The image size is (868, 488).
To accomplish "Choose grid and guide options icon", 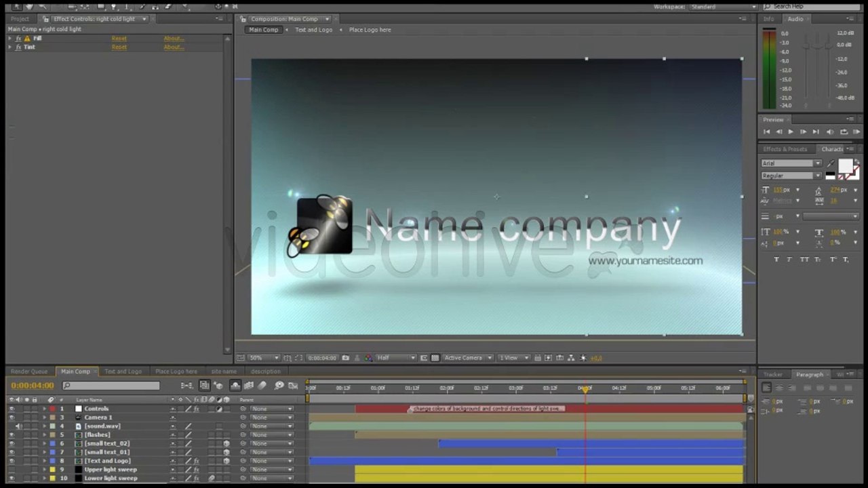I will tap(287, 358).
